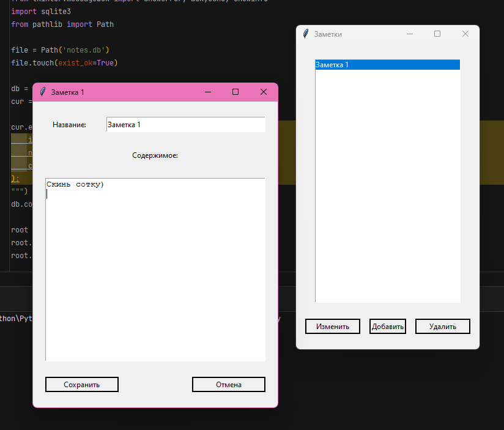Click the Изменить button
504x430 pixels.
(x=333, y=327)
